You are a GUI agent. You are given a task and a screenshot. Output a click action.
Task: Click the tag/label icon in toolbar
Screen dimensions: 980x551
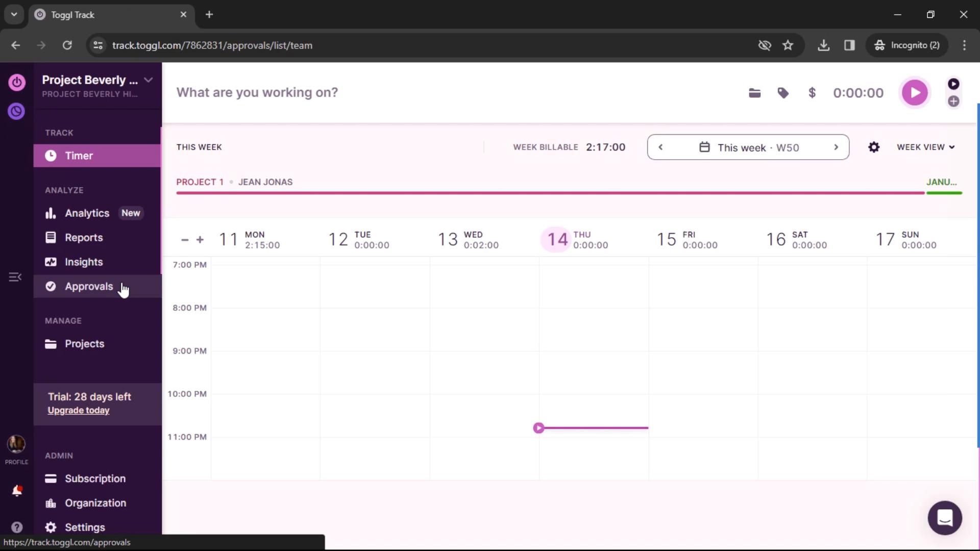(x=783, y=93)
